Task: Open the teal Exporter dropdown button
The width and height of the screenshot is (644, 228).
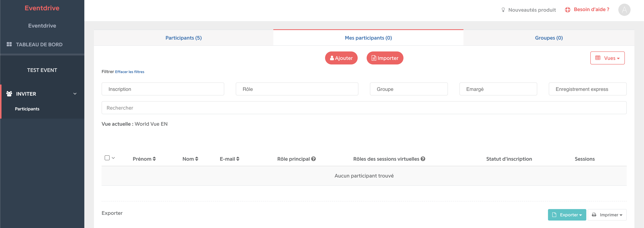Action: pos(567,215)
